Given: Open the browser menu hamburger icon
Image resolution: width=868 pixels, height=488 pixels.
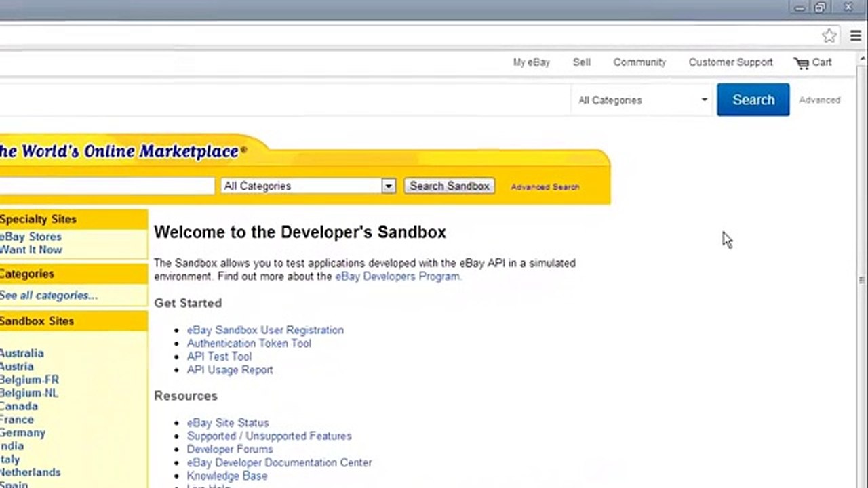Looking at the screenshot, I should pyautogui.click(x=855, y=36).
